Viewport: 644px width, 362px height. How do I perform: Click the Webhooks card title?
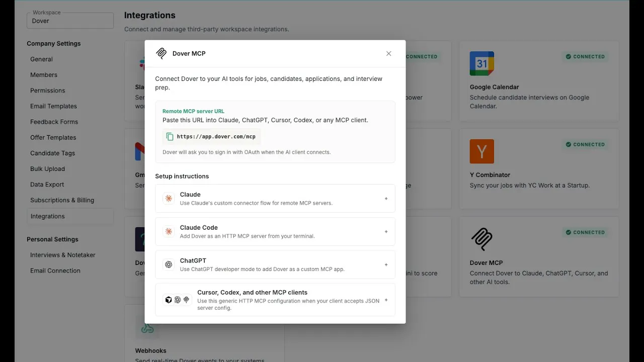(x=150, y=351)
